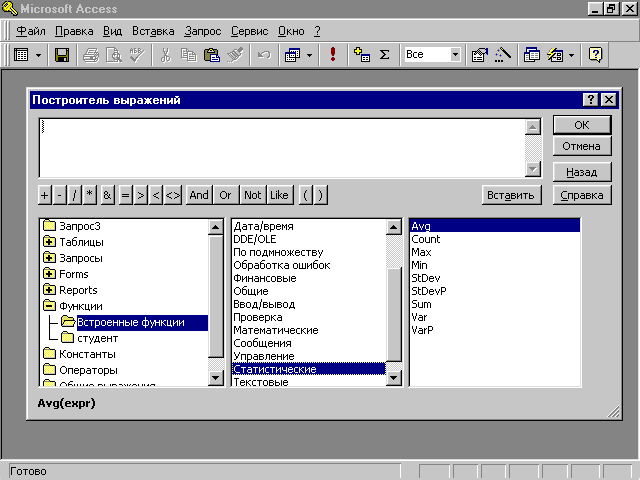This screenshot has width=640, height=480.
Task: Insert the Or operator button
Action: pos(225,195)
